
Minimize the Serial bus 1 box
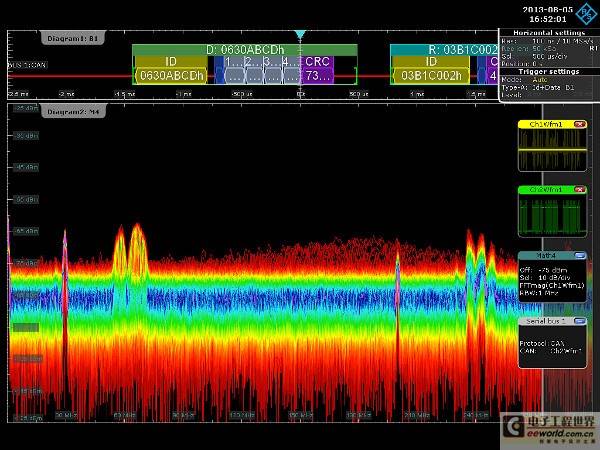pyautogui.click(x=580, y=321)
